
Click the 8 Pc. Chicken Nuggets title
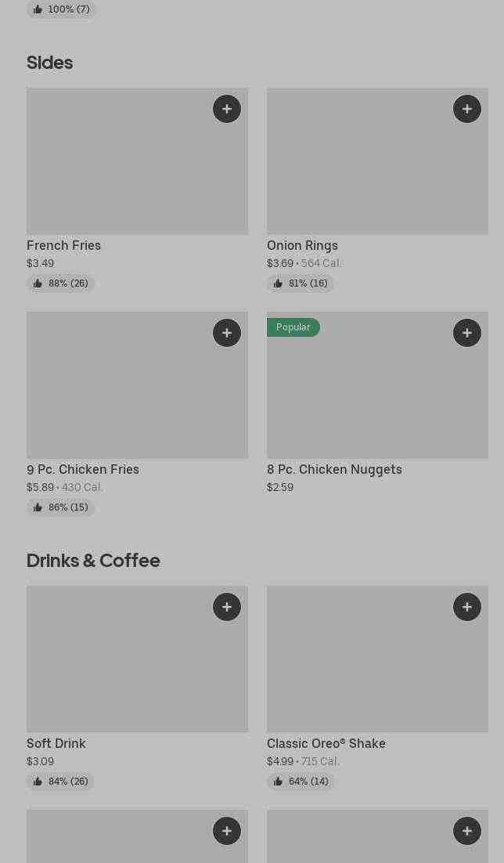tap(334, 469)
